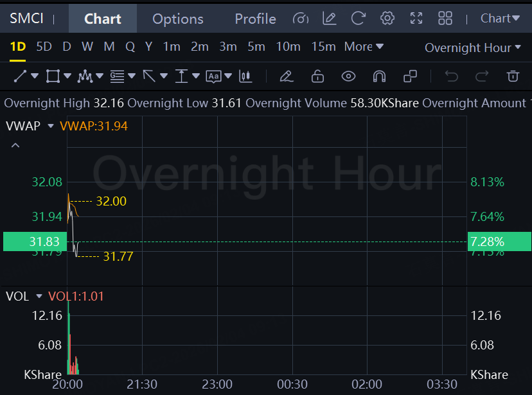Image resolution: width=532 pixels, height=395 pixels.
Task: Select the rectangle shape drawing tool
Action: tap(53, 76)
